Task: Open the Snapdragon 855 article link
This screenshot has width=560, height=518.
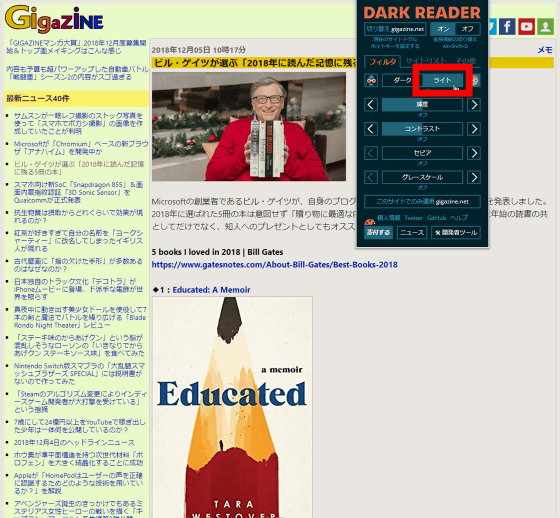Action: tap(78, 192)
